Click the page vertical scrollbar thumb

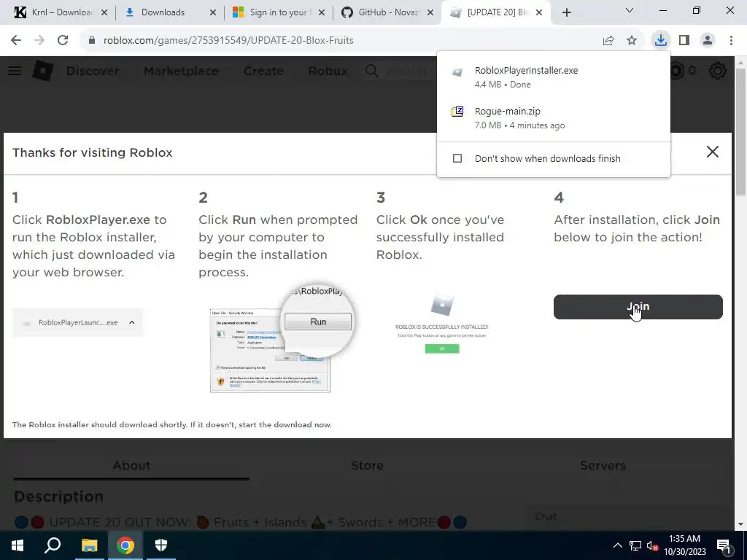click(x=741, y=131)
